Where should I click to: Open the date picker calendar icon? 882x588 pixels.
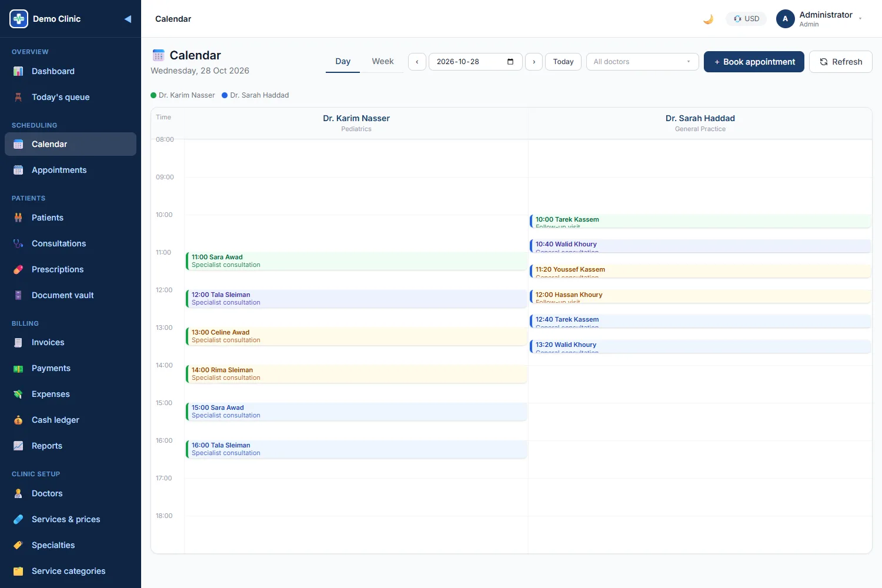pyautogui.click(x=510, y=62)
